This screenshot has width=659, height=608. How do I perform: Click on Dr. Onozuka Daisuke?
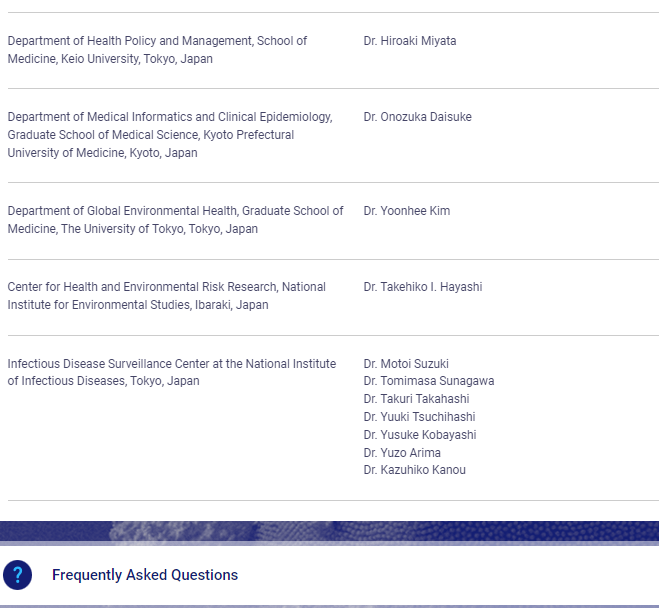pos(417,117)
